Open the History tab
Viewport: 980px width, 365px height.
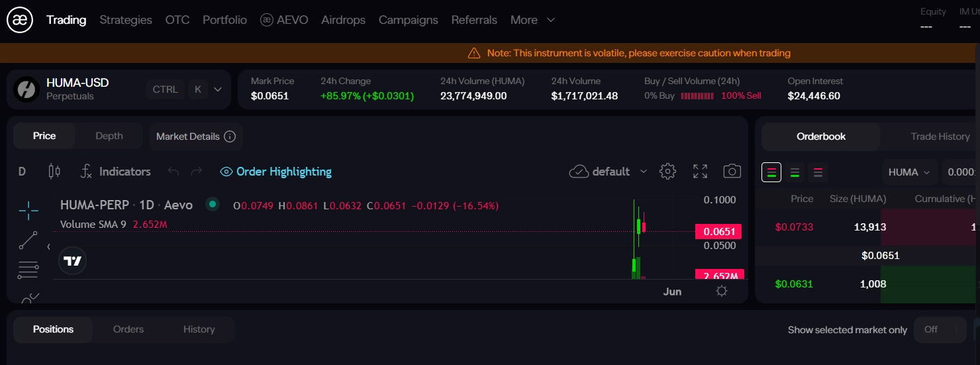[x=199, y=329]
